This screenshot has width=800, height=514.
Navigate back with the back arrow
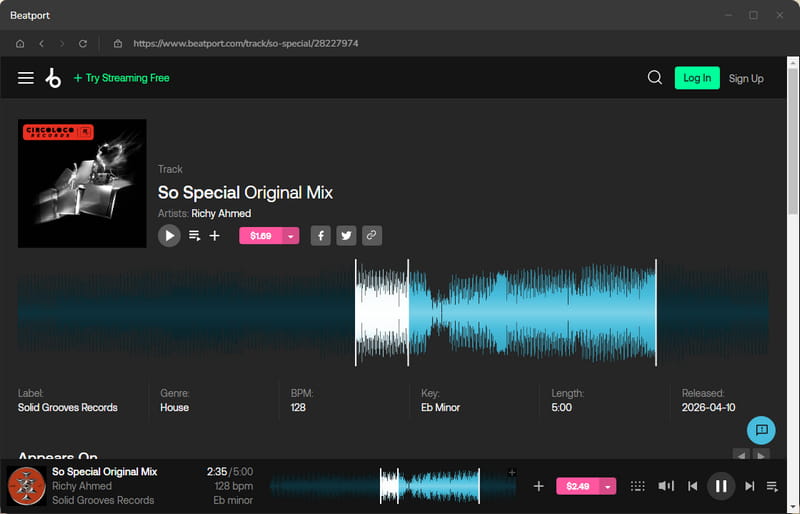click(x=41, y=44)
